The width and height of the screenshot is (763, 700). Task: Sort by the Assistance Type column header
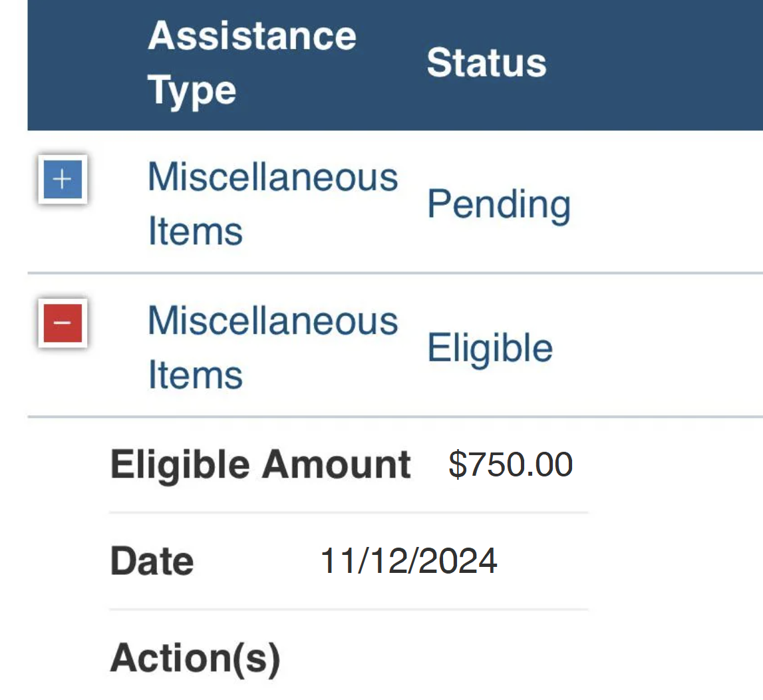pyautogui.click(x=252, y=63)
